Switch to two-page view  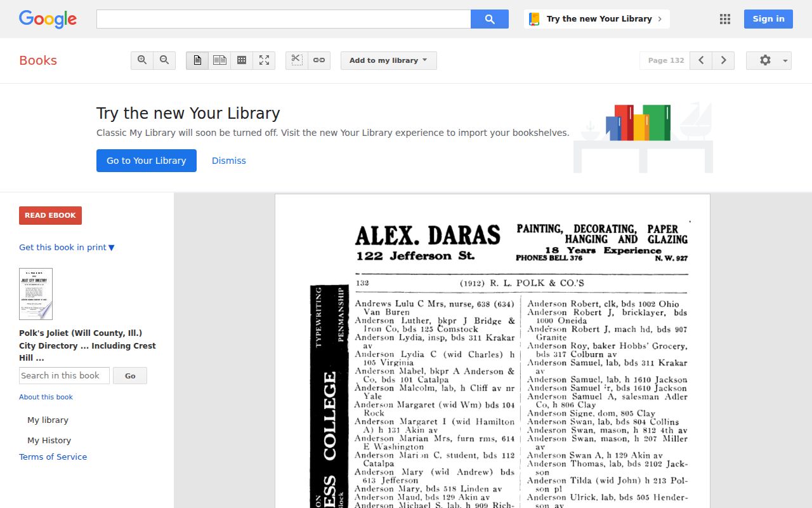pyautogui.click(x=219, y=60)
